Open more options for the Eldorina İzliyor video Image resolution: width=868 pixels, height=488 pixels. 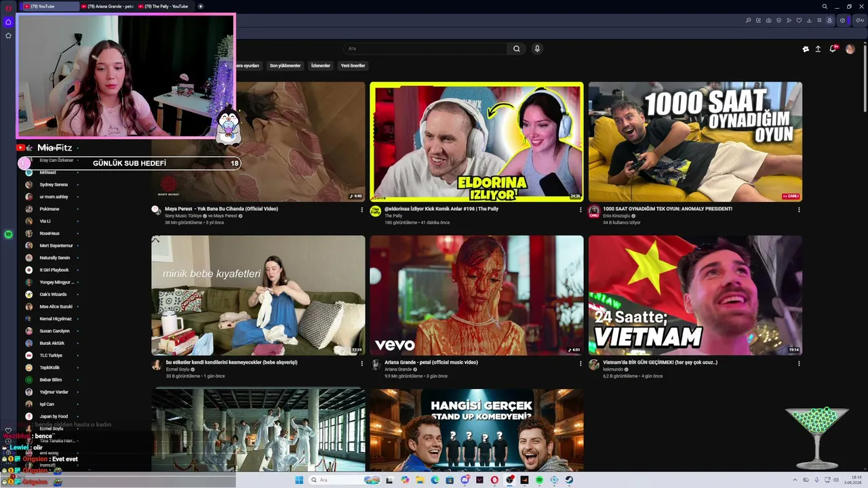(580, 210)
